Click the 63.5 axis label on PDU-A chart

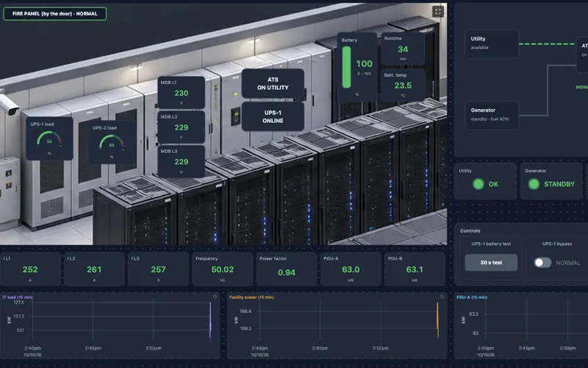pos(473,314)
